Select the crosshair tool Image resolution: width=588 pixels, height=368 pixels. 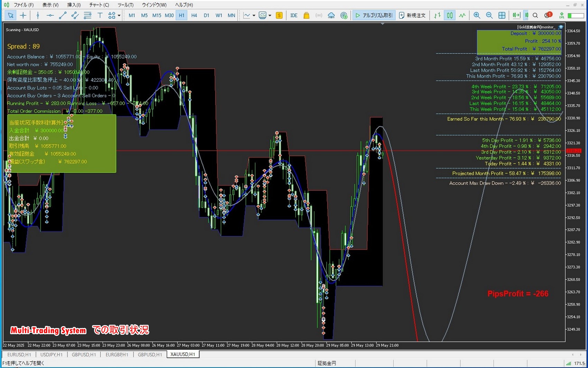tap(23, 15)
